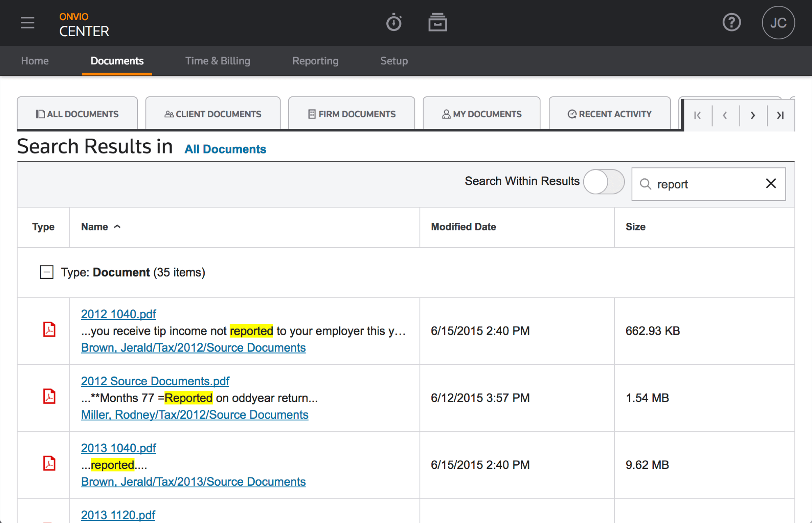Open folder Brown, Jerald/Tax/2013/Source Documents
Screen dimensions: 812x523
pyautogui.click(x=193, y=481)
